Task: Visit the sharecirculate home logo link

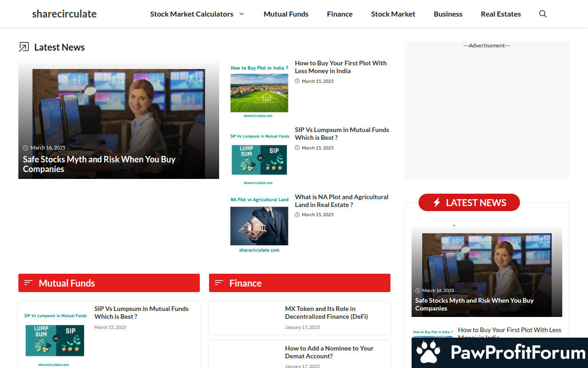Action: click(x=64, y=14)
